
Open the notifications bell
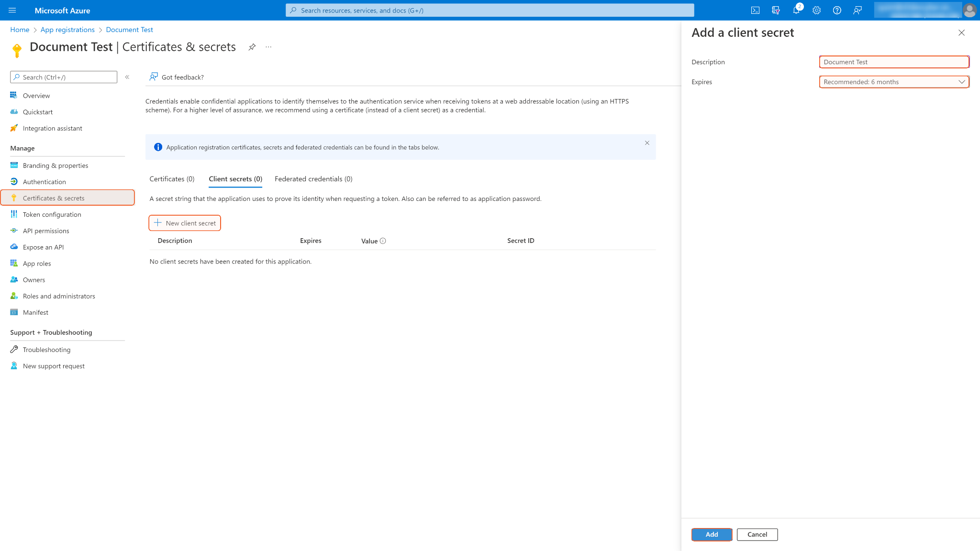click(x=796, y=11)
